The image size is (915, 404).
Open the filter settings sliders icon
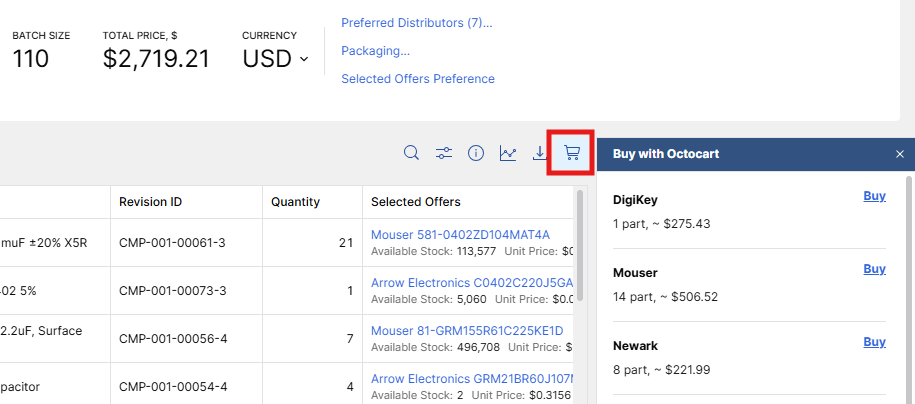(x=444, y=153)
